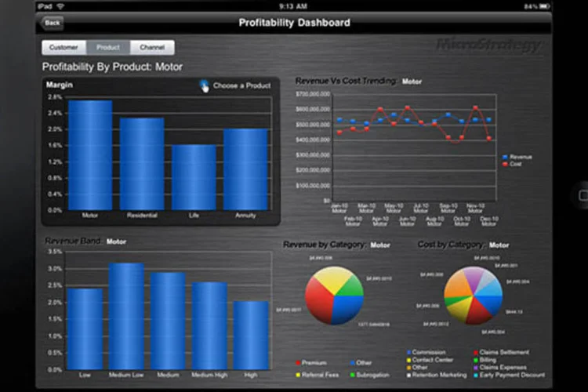Switch to the Customer tab
This screenshot has width=588, height=392.
tap(64, 48)
